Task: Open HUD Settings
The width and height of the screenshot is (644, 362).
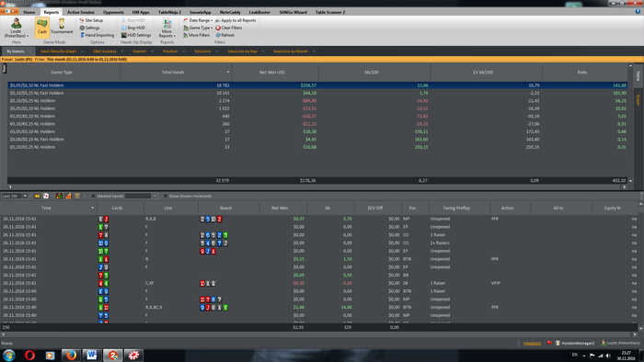Action: (x=136, y=35)
